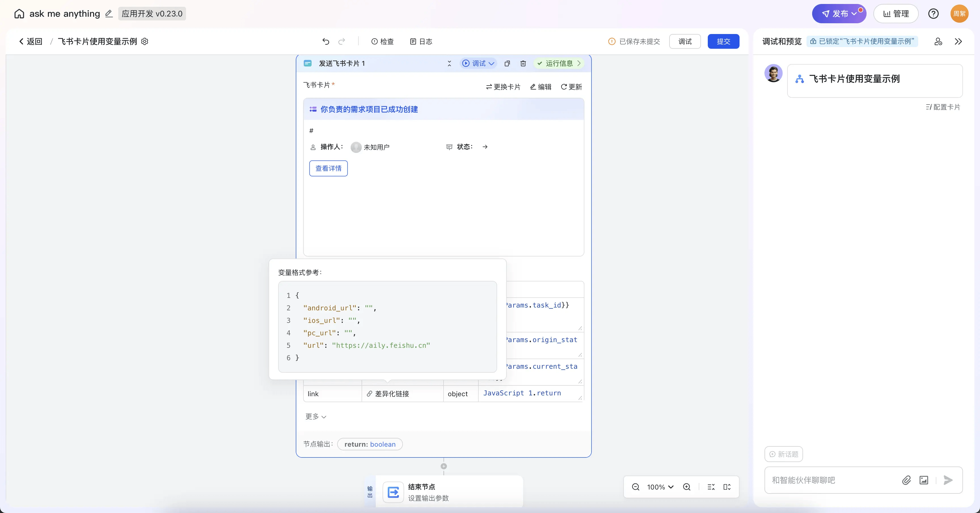Screen dimensions: 980x513
Task: Open help question mark icon
Action: pos(933,14)
